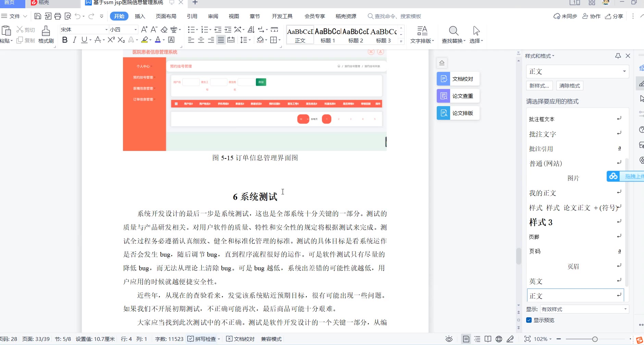The height and width of the screenshot is (345, 644).
Task: Click the 新样式... button
Action: click(539, 86)
